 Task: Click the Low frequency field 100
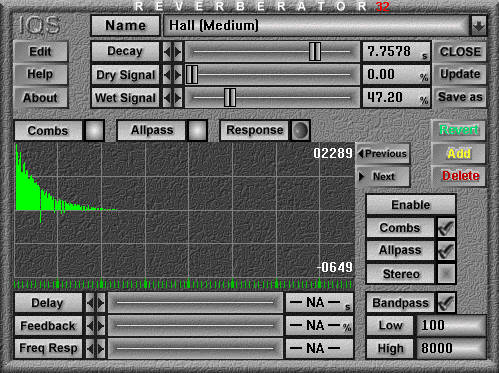pyautogui.click(x=451, y=326)
